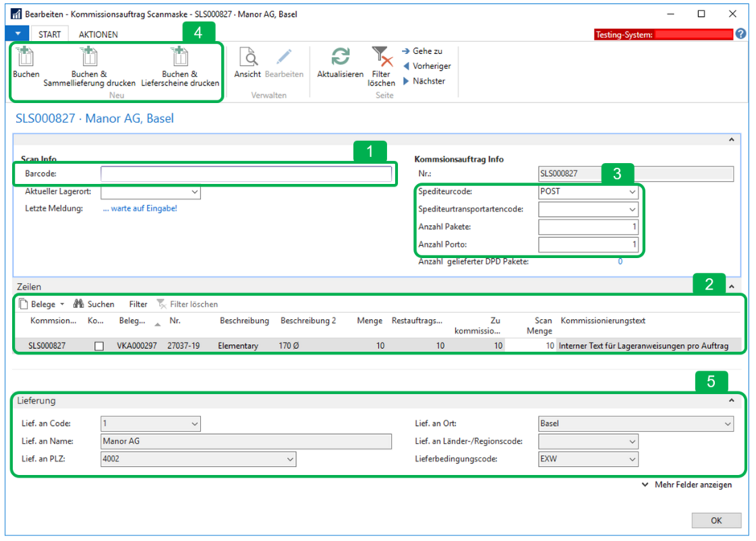This screenshot has width=756, height=541.
Task: Click the SLS000827 cell in Zeilen row
Action: click(47, 346)
